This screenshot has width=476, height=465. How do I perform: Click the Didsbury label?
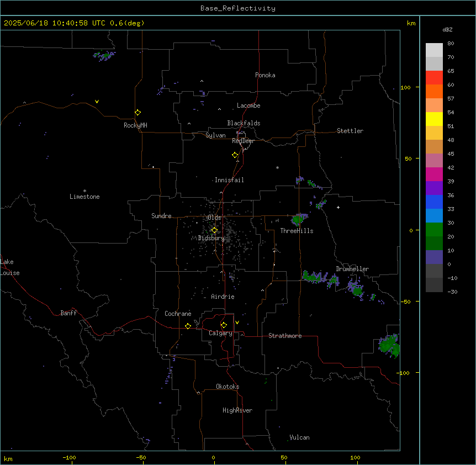pyautogui.click(x=211, y=238)
